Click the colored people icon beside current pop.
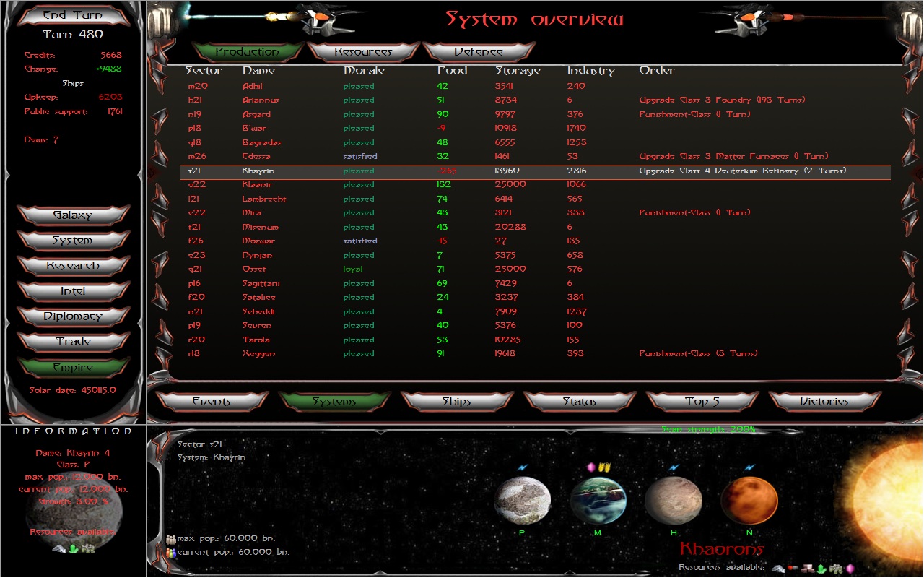 (171, 553)
